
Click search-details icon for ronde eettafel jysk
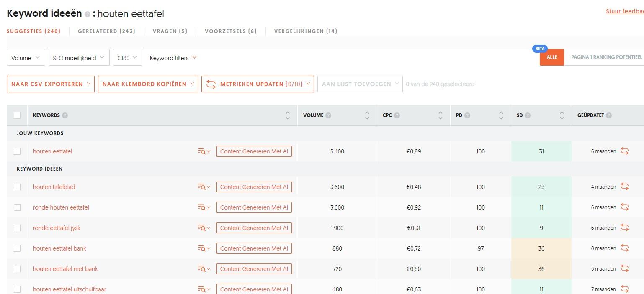(204, 228)
